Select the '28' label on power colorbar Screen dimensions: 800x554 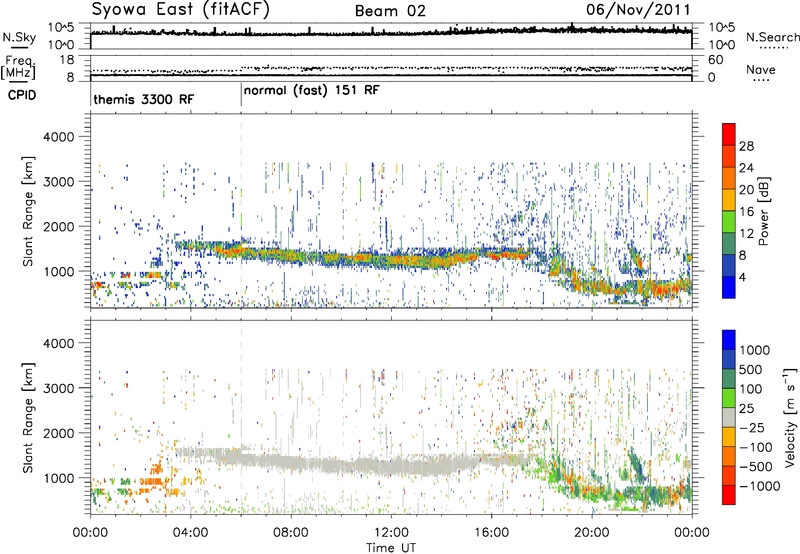(x=746, y=146)
